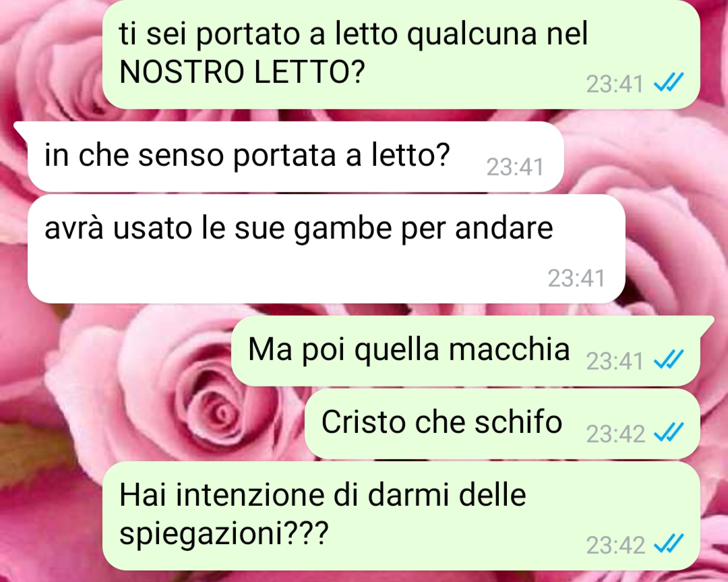Select the 'Hai intenzione di darmi delle spiegazioni???' message
Screen dimensions: 728x582
[400, 516]
